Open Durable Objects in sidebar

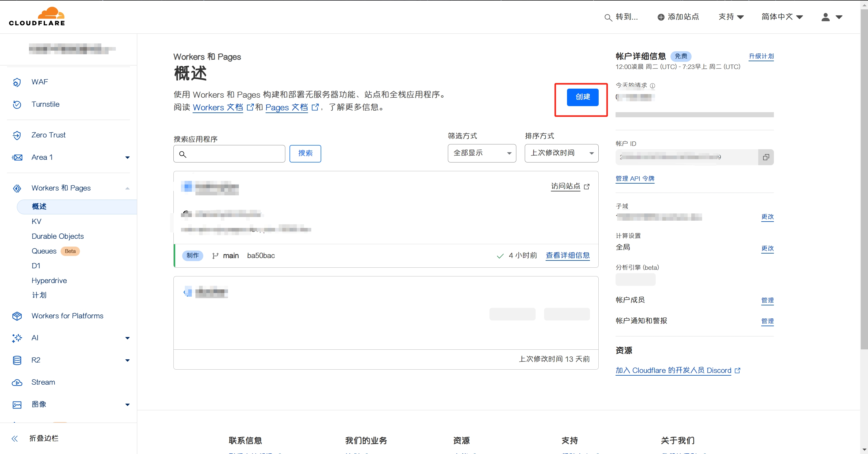[58, 236]
